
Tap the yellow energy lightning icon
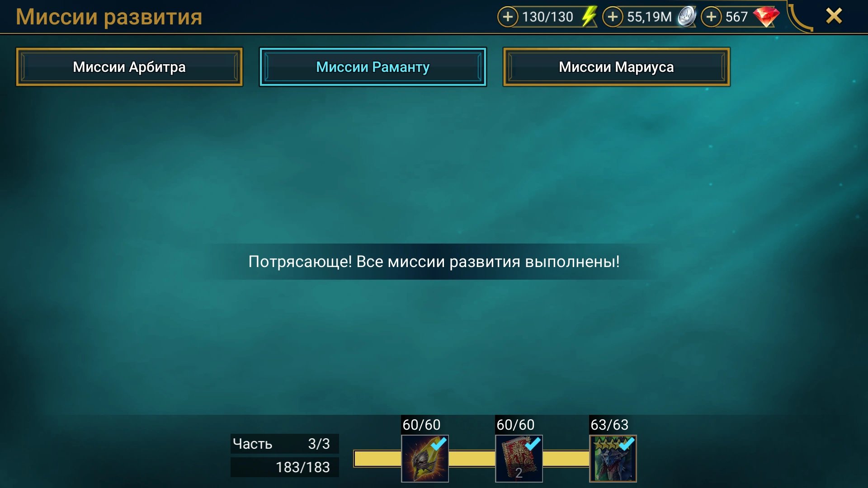[589, 17]
